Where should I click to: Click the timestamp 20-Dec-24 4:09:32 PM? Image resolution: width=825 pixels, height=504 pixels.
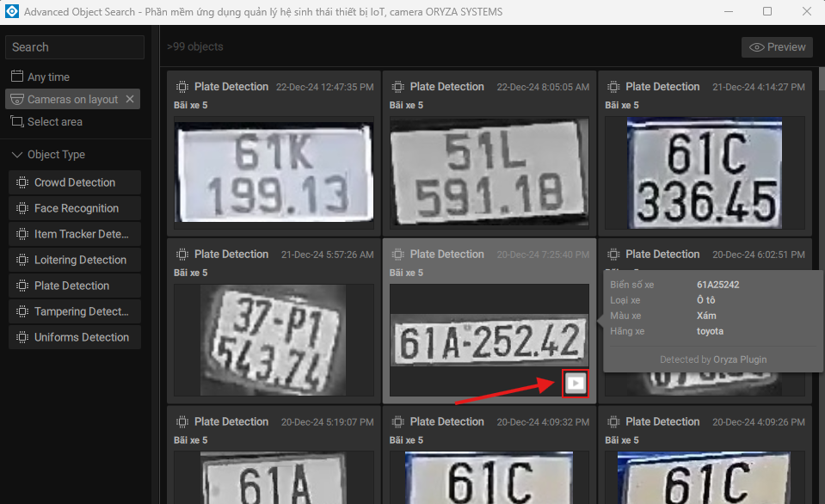(x=543, y=422)
